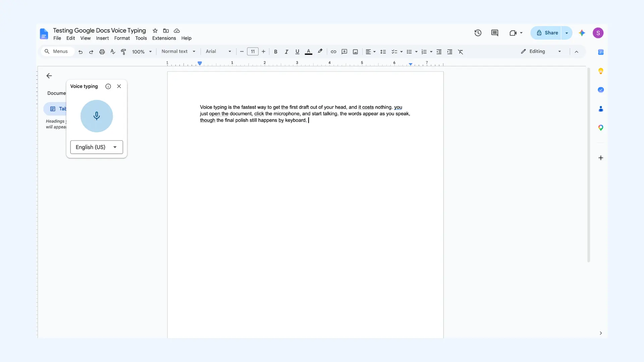Toggle italic formatting

(x=286, y=52)
